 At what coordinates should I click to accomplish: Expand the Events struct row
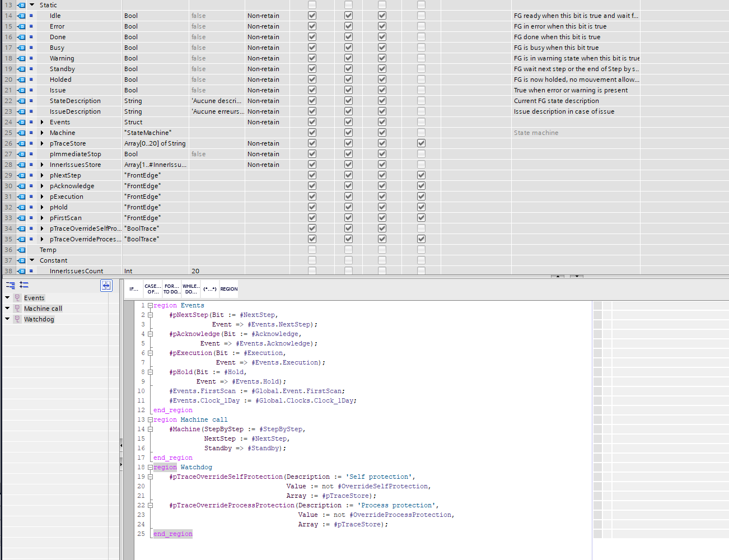[x=42, y=122]
